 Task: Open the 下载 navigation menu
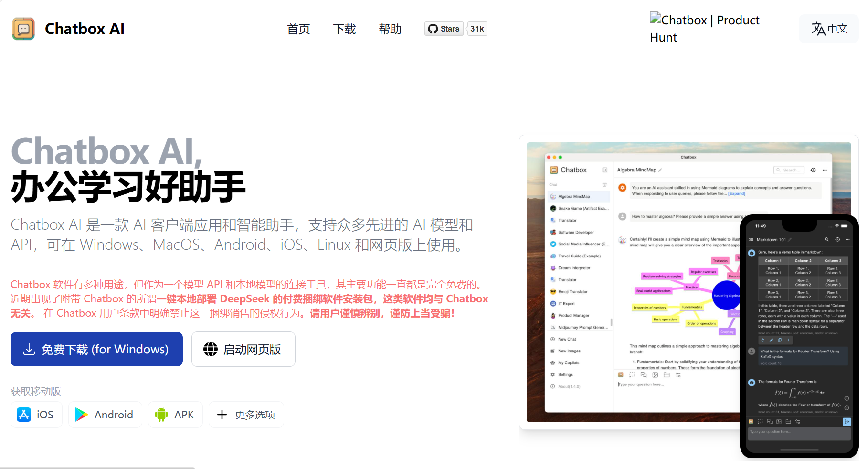pos(344,29)
